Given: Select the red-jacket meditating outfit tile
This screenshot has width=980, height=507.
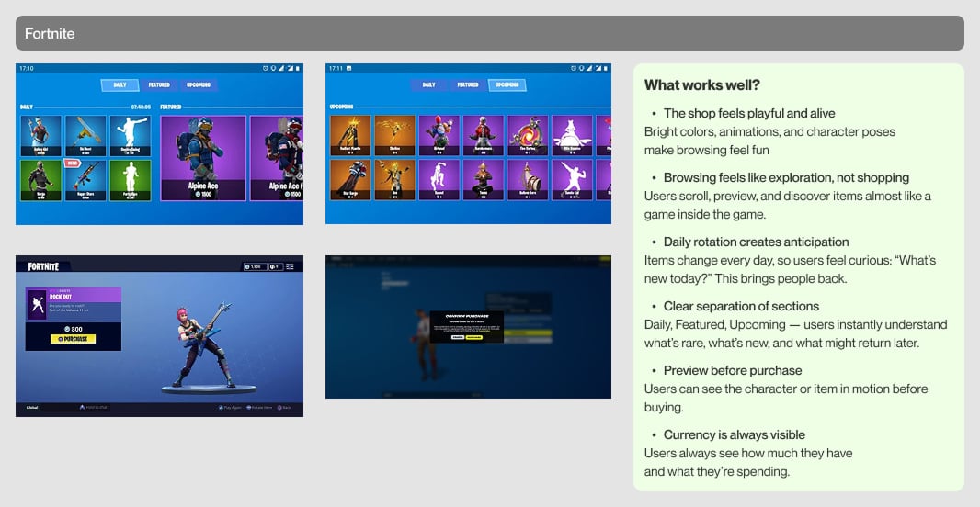Looking at the screenshot, I should (484, 136).
